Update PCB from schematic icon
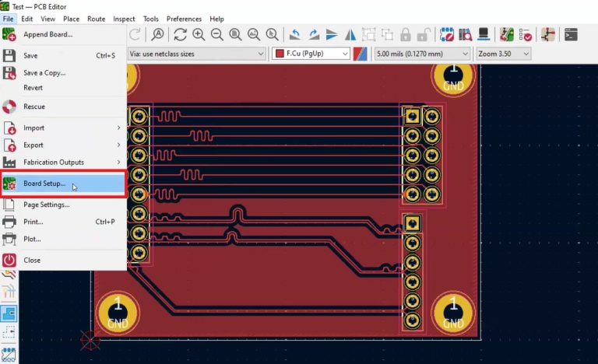598x364 pixels. click(507, 35)
